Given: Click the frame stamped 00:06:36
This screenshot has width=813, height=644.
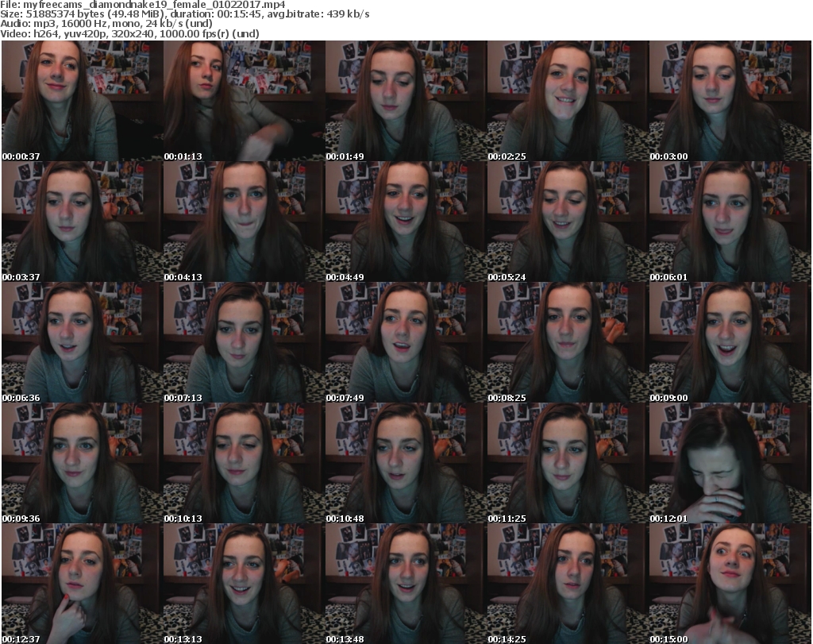Looking at the screenshot, I should (x=83, y=343).
